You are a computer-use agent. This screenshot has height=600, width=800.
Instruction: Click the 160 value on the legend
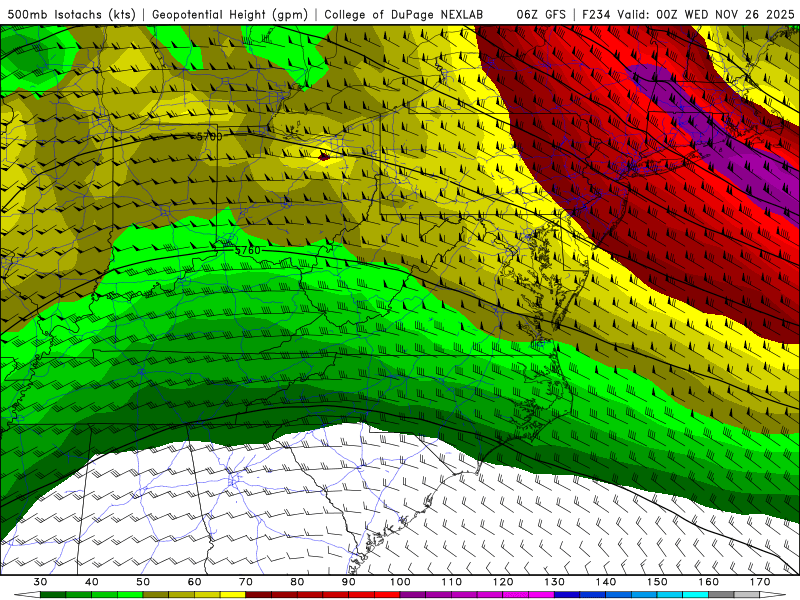(x=709, y=582)
